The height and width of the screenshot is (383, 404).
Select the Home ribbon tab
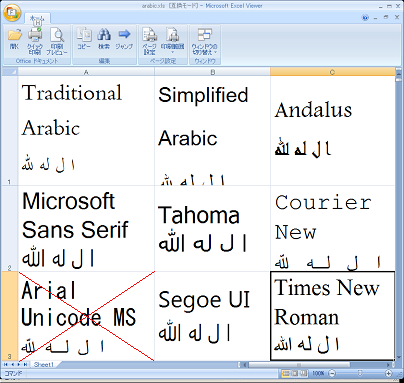click(x=37, y=18)
